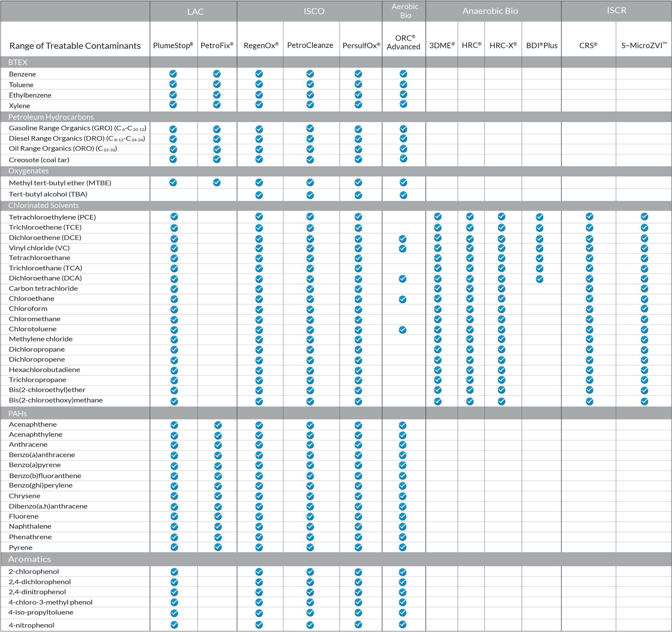The height and width of the screenshot is (632, 672).
Task: Click the PlumeStop checkmark in the MTBE row
Action: [173, 183]
